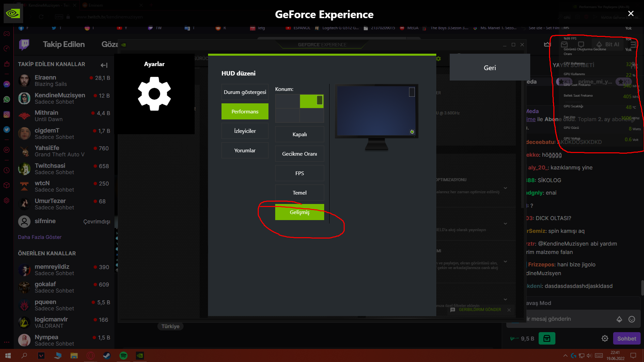The height and width of the screenshot is (362, 644).
Task: Open WhatsApp in the Opera sidebar
Action: (x=7, y=99)
